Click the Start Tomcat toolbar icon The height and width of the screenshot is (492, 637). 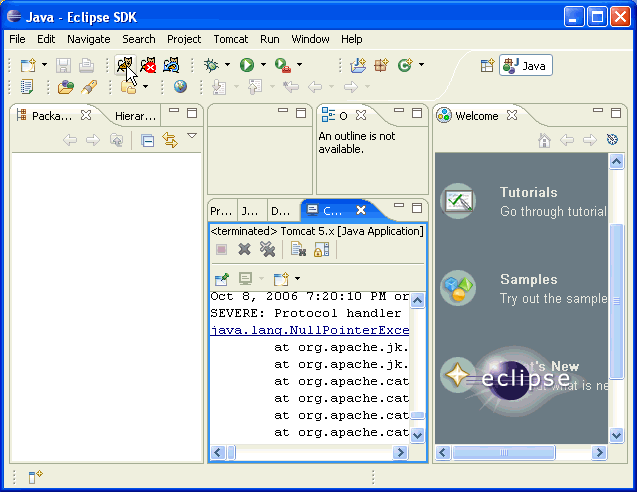point(125,65)
